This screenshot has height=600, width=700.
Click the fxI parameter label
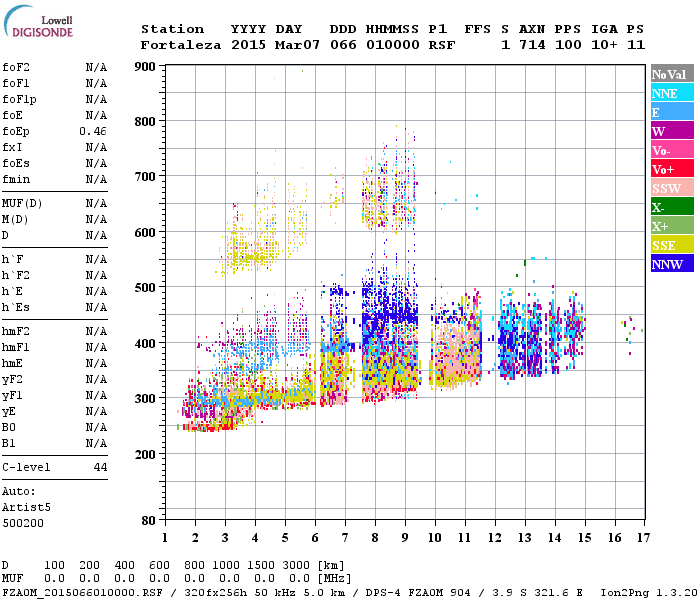point(12,147)
